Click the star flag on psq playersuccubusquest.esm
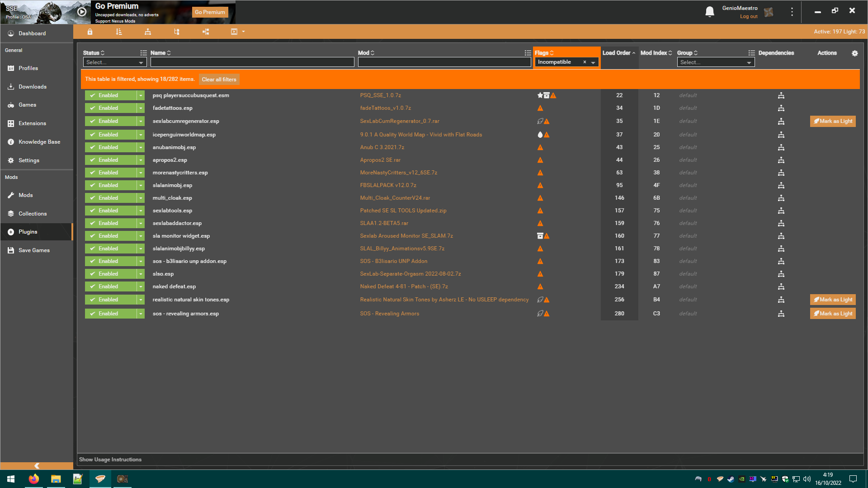Viewport: 868px width, 488px height. pyautogui.click(x=540, y=95)
